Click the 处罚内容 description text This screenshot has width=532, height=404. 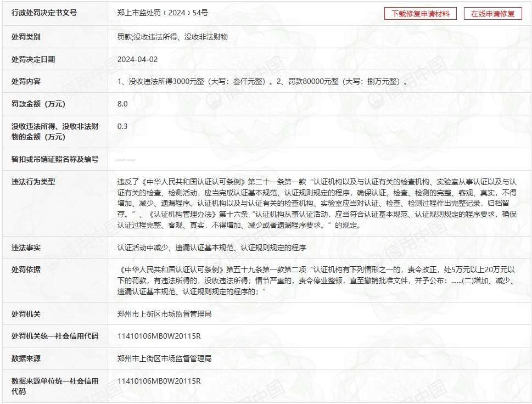[x=262, y=82]
